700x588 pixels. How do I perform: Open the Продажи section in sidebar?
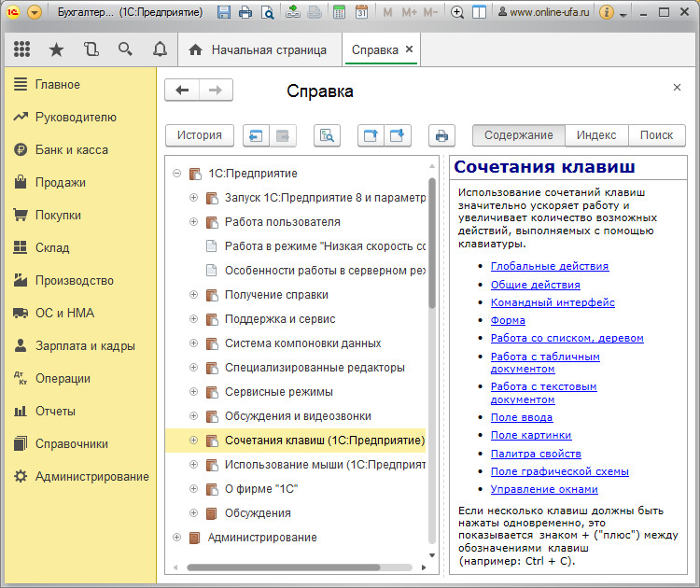[x=61, y=182]
